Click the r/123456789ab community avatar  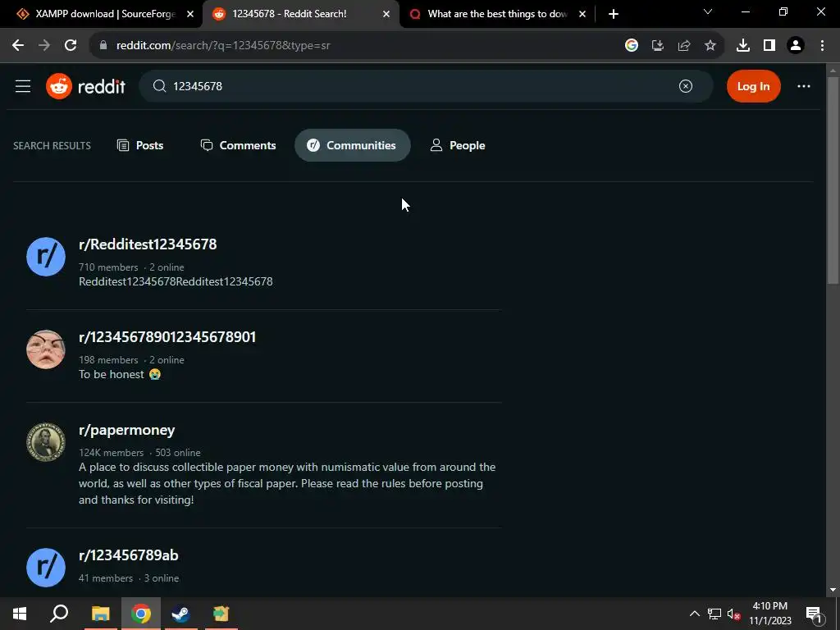click(x=46, y=568)
